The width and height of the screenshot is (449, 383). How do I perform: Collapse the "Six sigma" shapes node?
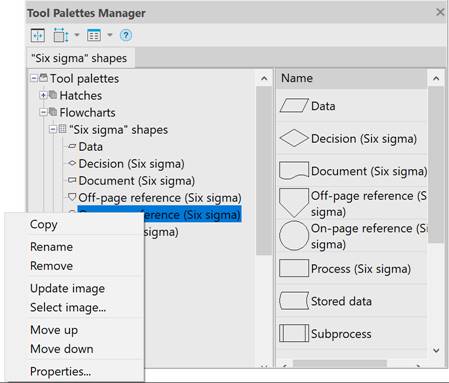(x=53, y=129)
